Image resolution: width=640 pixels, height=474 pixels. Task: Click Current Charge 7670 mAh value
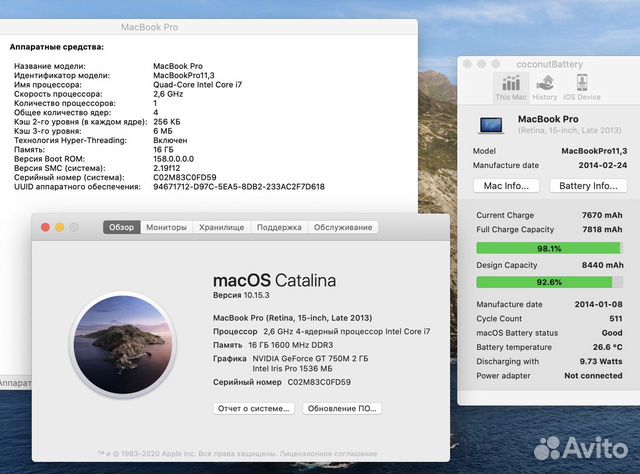tap(602, 215)
